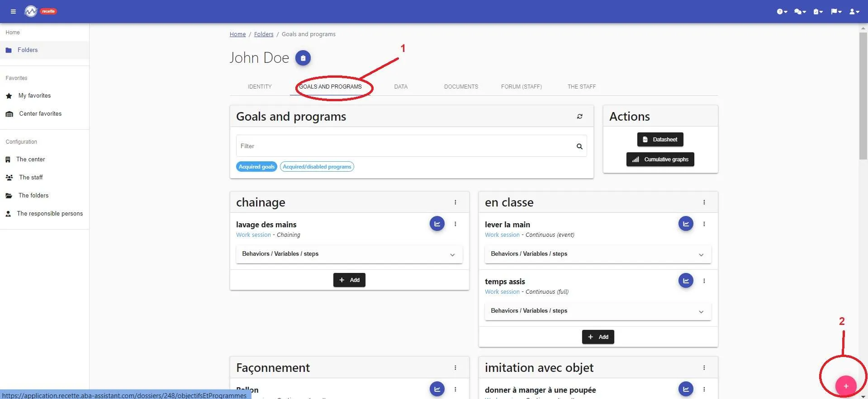Viewport: 868px width, 399px height.
Task: Refresh the Goals and programs list
Action: [579, 117]
